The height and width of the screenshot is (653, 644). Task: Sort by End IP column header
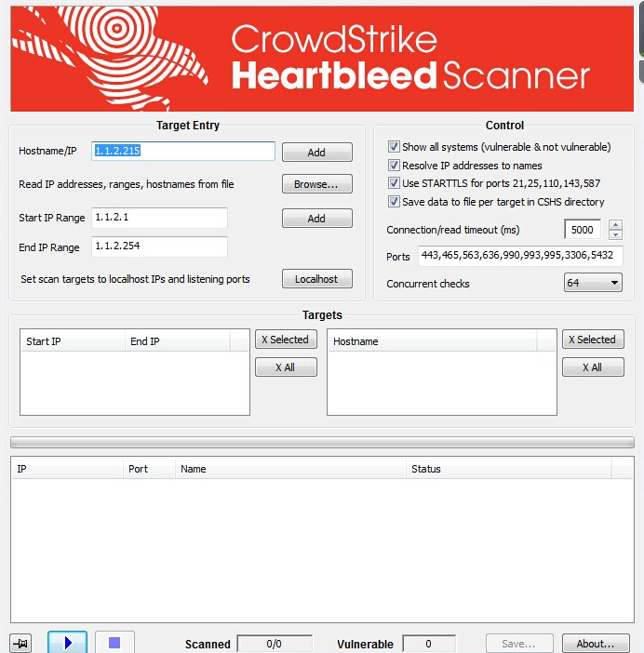(x=177, y=341)
